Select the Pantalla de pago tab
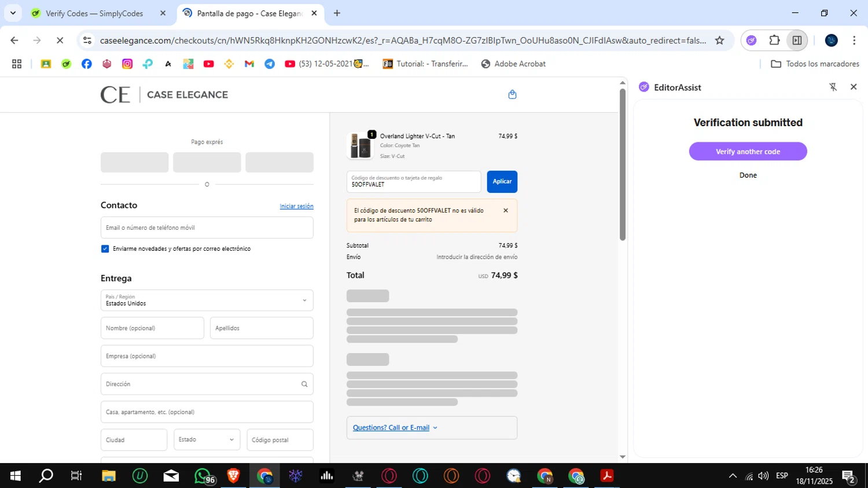The image size is (868, 488). 250,13
